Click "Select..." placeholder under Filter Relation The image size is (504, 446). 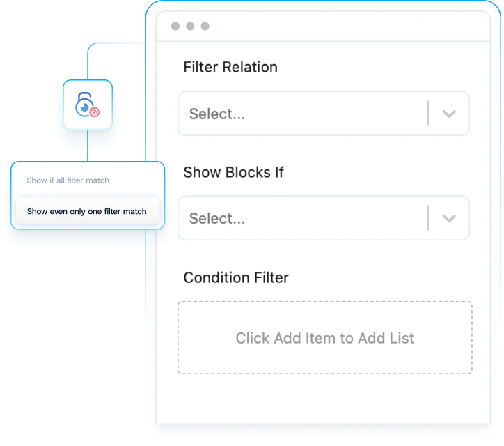[217, 114]
